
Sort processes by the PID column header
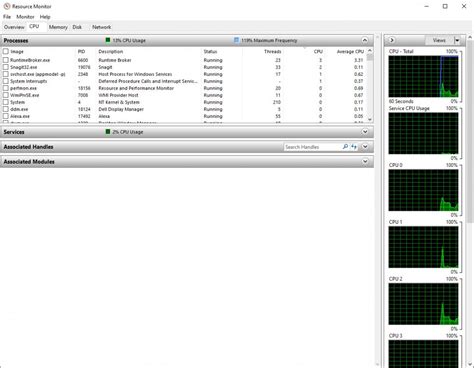pyautogui.click(x=81, y=51)
